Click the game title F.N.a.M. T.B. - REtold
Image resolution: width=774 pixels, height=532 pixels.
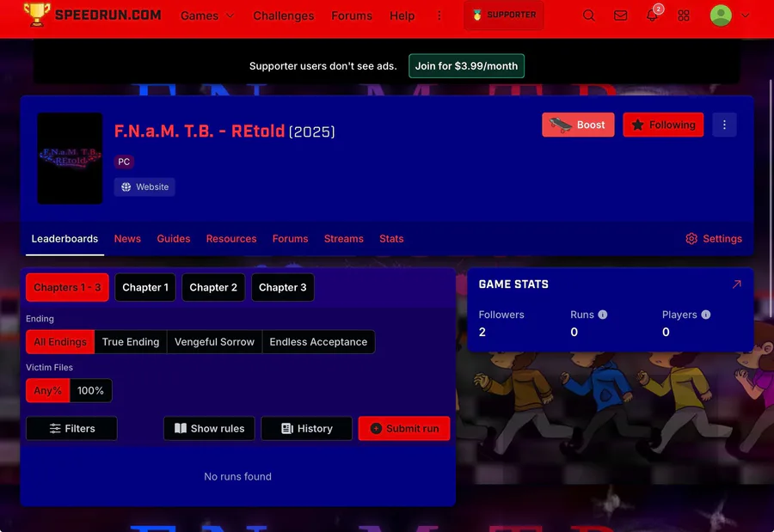(x=199, y=131)
